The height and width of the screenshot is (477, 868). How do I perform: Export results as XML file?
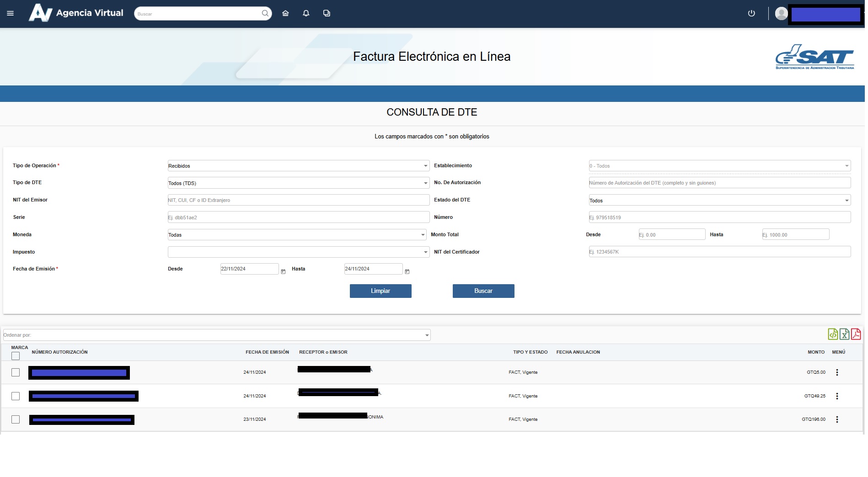point(833,334)
